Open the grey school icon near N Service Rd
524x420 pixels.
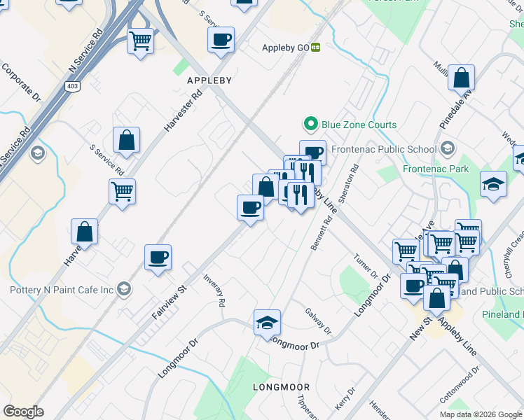click(38, 153)
